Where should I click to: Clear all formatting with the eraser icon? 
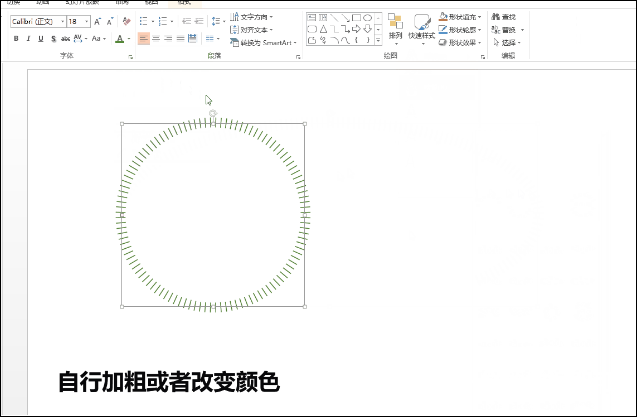click(x=126, y=21)
